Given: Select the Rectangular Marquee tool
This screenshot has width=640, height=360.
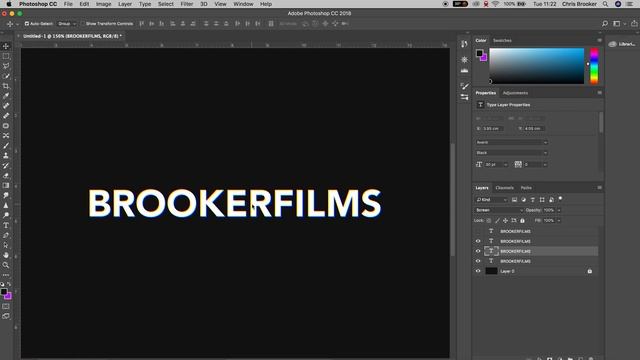Looking at the screenshot, I should pos(6,56).
